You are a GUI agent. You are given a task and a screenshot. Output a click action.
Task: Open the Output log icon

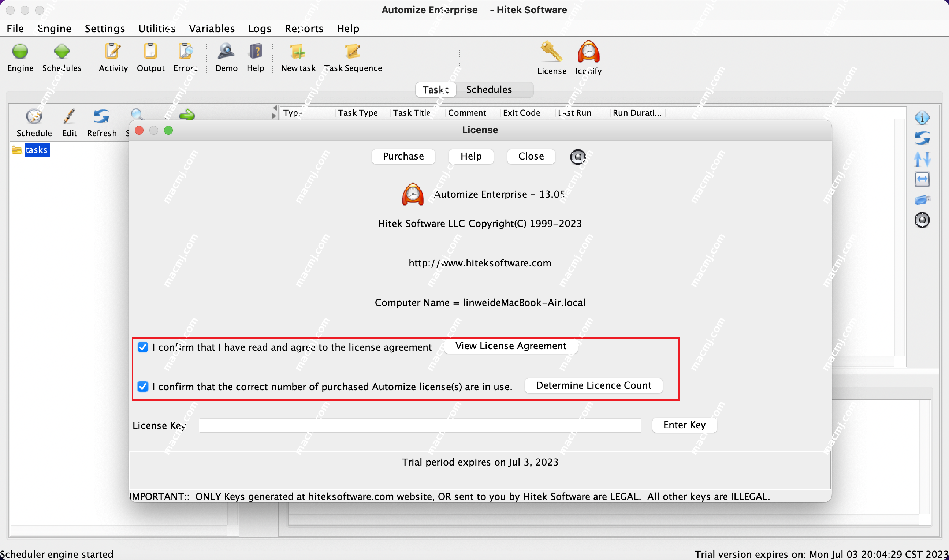pos(150,51)
